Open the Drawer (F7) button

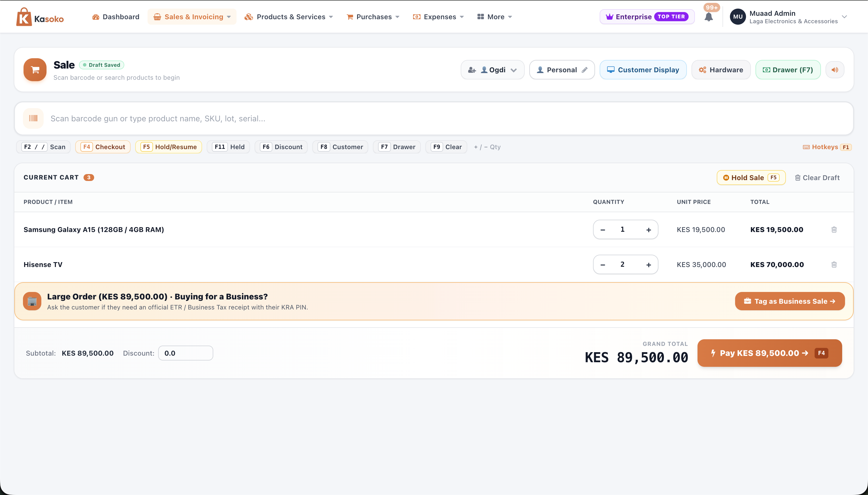[788, 70]
